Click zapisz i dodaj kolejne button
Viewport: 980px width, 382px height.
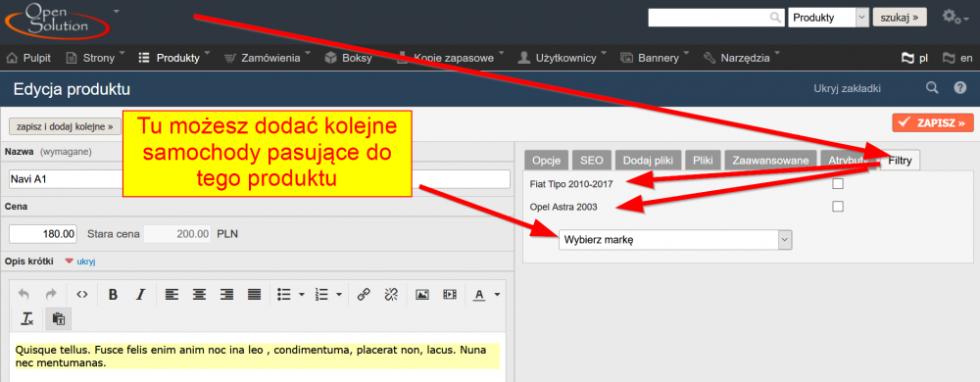tap(65, 126)
